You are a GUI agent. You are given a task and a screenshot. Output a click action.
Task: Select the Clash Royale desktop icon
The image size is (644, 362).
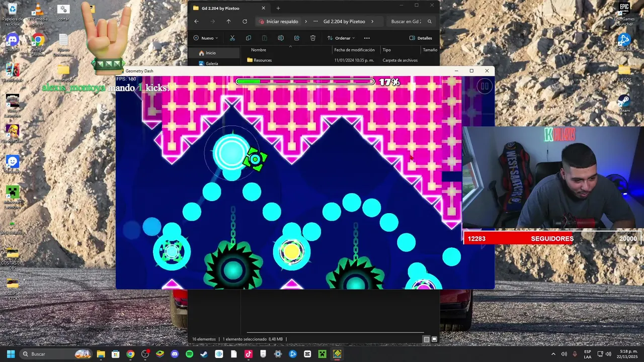(x=12, y=73)
